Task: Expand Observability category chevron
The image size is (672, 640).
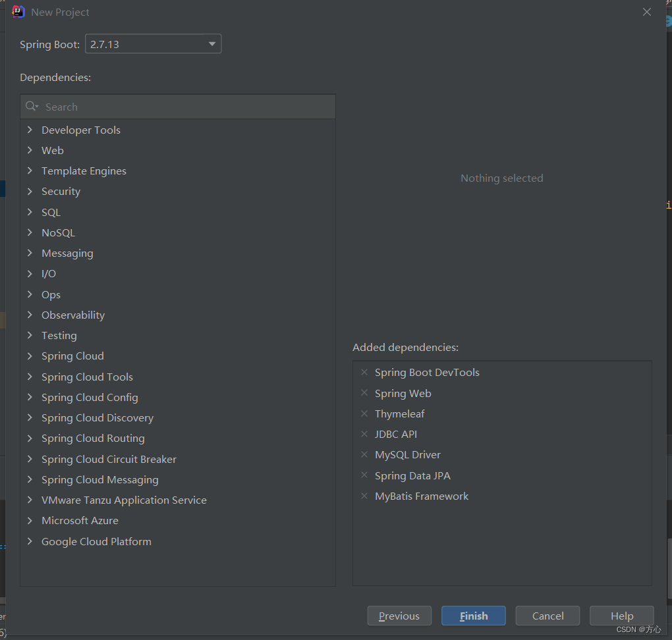Action: (x=30, y=315)
